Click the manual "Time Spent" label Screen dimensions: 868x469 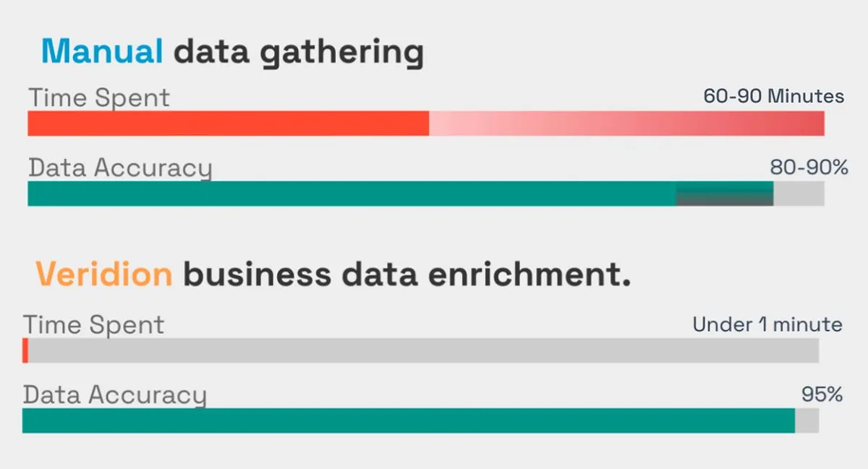[99, 98]
